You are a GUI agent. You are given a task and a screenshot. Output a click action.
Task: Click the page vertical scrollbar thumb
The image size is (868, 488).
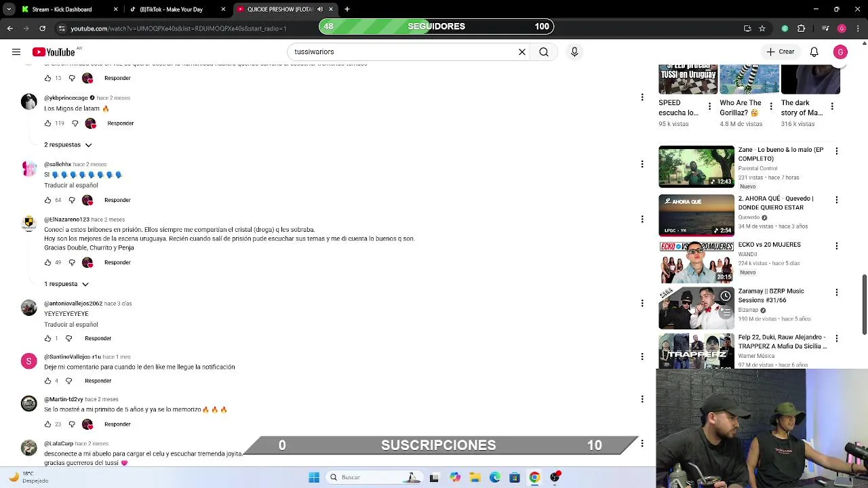(865, 304)
